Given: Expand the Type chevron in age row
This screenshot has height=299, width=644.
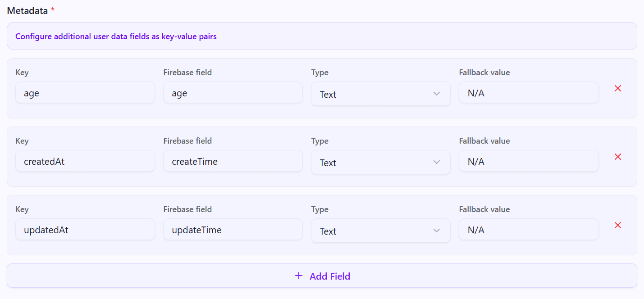Looking at the screenshot, I should (436, 94).
